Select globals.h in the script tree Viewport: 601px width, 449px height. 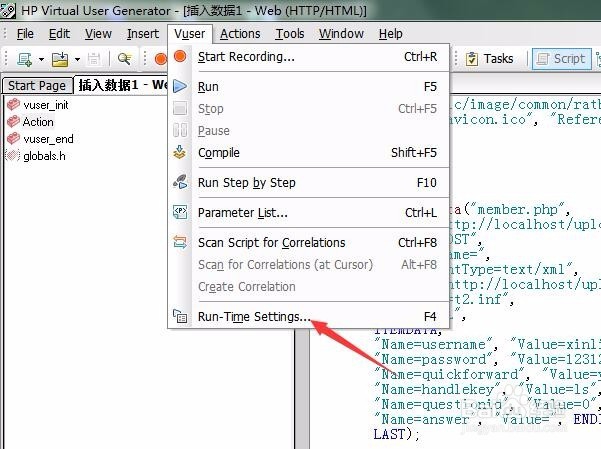(44, 156)
